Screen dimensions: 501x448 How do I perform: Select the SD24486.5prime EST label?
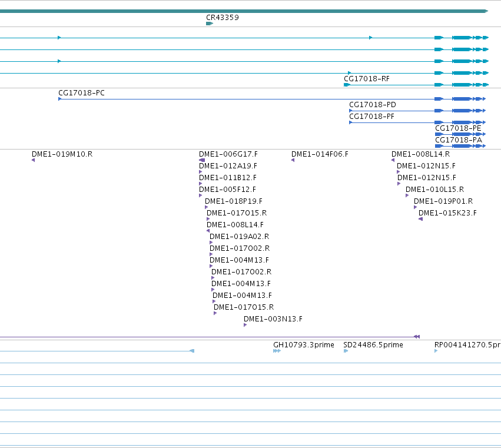(373, 345)
